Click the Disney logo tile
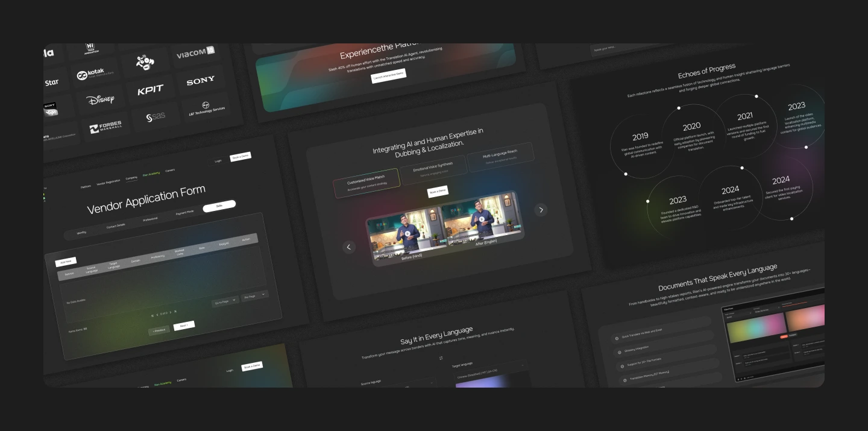Viewport: 868px width, 431px height. point(99,99)
